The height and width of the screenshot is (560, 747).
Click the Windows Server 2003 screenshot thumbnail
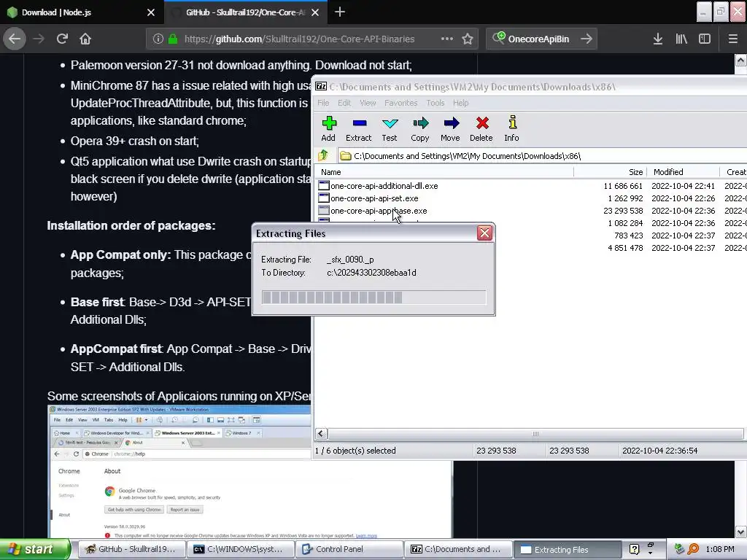pos(250,472)
